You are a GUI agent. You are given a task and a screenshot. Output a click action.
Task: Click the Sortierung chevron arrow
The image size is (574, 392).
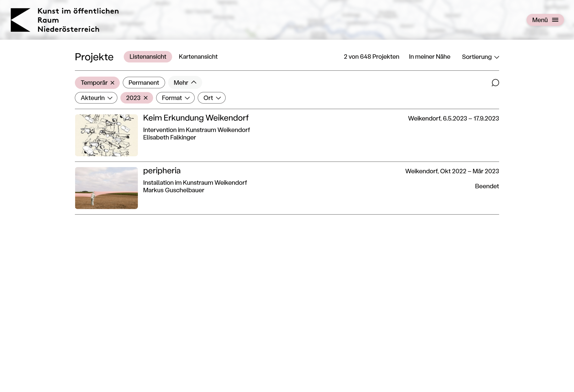[x=496, y=57]
